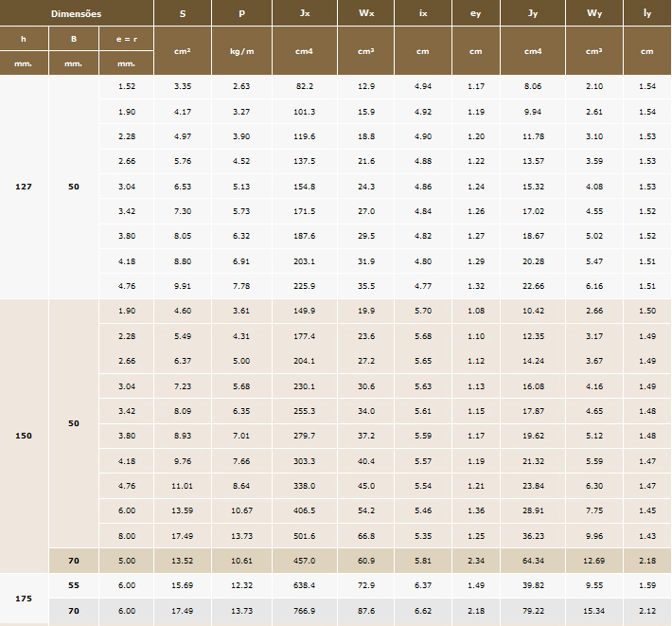Click the 'ix' column header
This screenshot has width=672, height=626.
click(423, 13)
